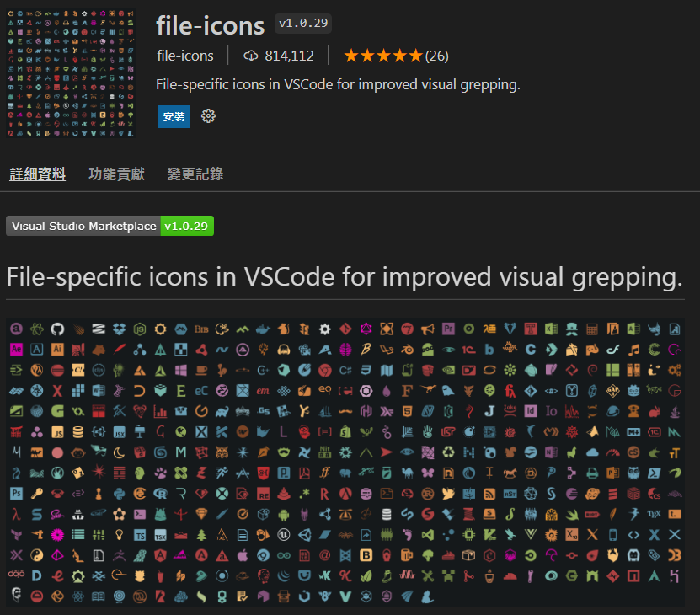Screen dimensions: 700x615
Task: Click the GitHub octocat icon in the grid
Action: tap(57, 329)
